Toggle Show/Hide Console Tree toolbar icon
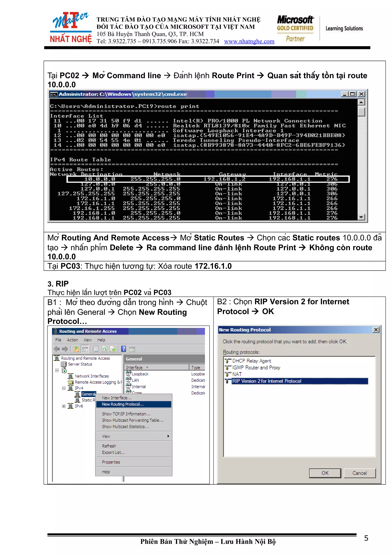The height and width of the screenshot is (555, 392). (x=85, y=349)
